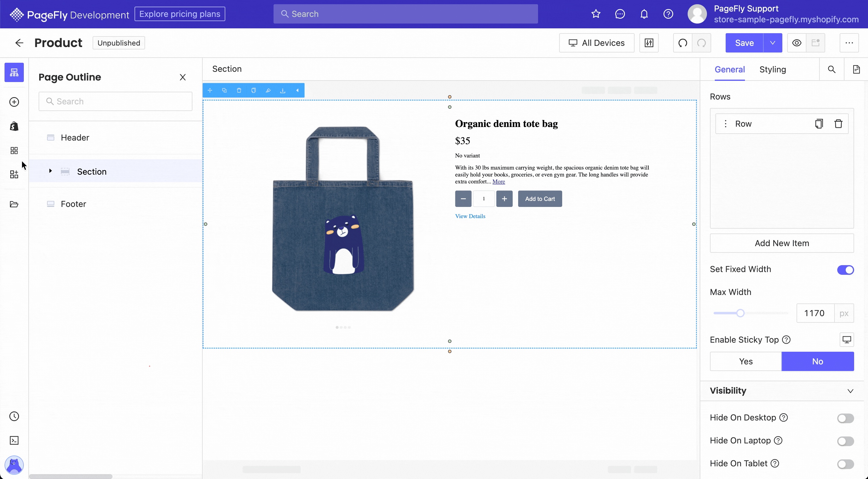Viewport: 868px width, 479px height.
Task: Open version history clock icon
Action: pyautogui.click(x=14, y=416)
